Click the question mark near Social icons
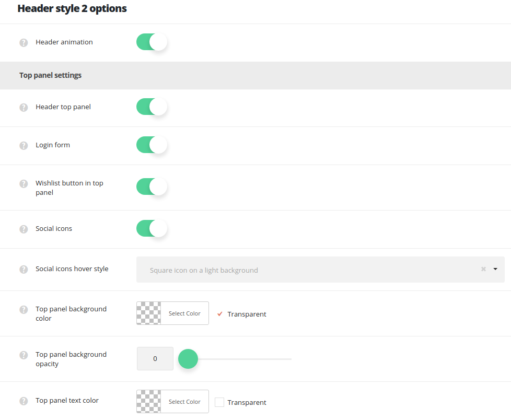This screenshot has height=420, width=511. click(24, 229)
